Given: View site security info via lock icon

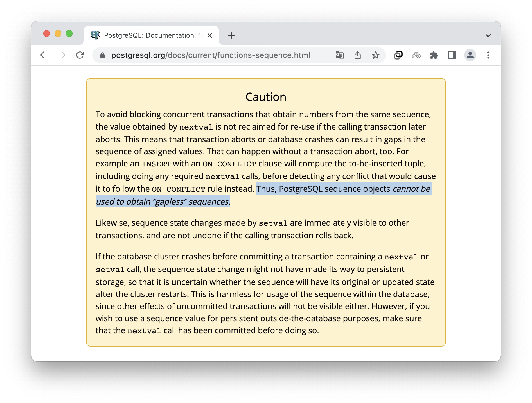Looking at the screenshot, I should coord(102,55).
